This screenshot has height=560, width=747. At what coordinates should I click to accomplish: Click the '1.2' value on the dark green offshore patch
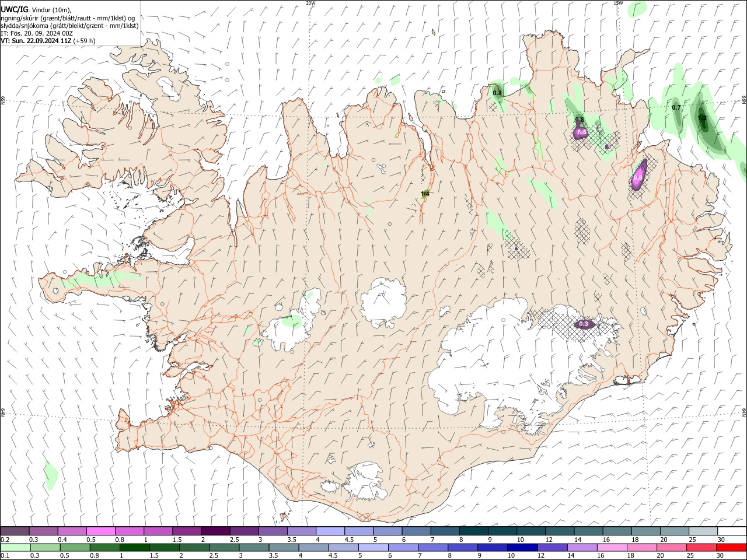pyautogui.click(x=702, y=118)
